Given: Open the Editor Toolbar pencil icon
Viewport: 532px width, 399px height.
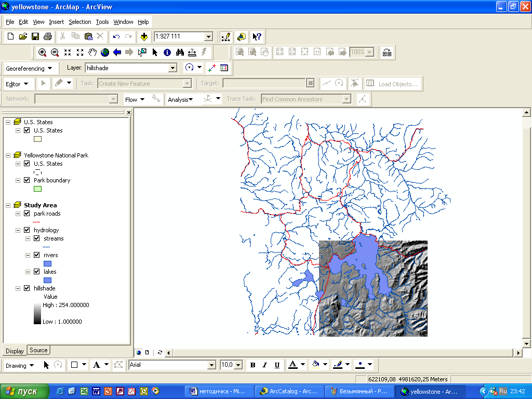Looking at the screenshot, I should tap(225, 37).
